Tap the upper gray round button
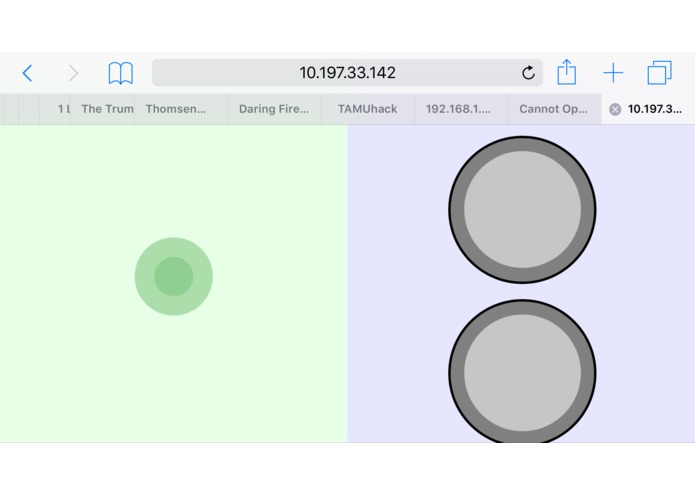This screenshot has height=494, width=695. (x=522, y=210)
